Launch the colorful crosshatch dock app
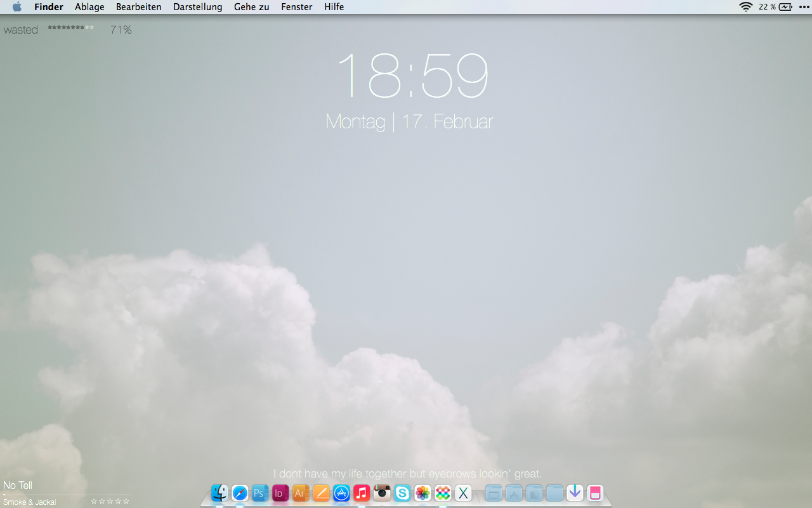Viewport: 812px width, 508px height. pos(443,493)
